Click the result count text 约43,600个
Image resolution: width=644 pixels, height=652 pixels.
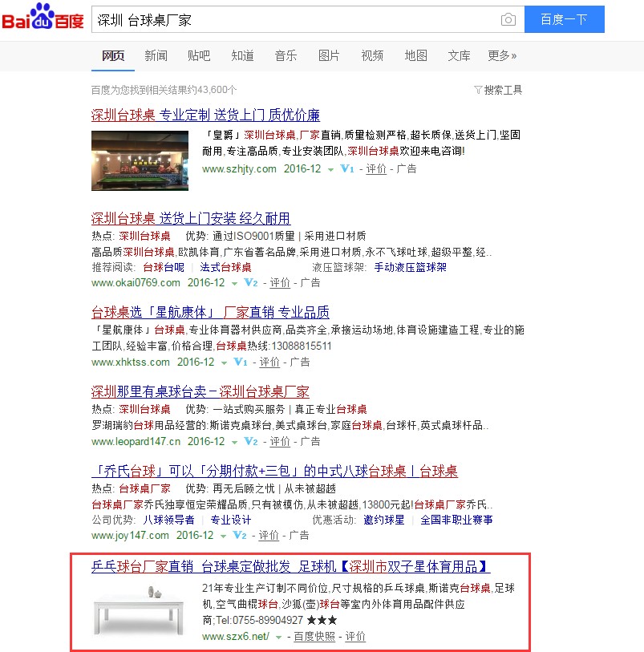pyautogui.click(x=211, y=90)
